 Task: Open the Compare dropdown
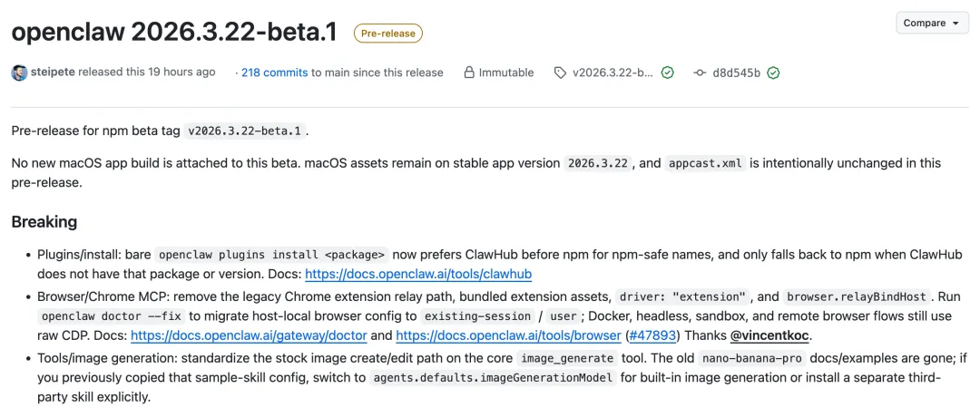932,23
